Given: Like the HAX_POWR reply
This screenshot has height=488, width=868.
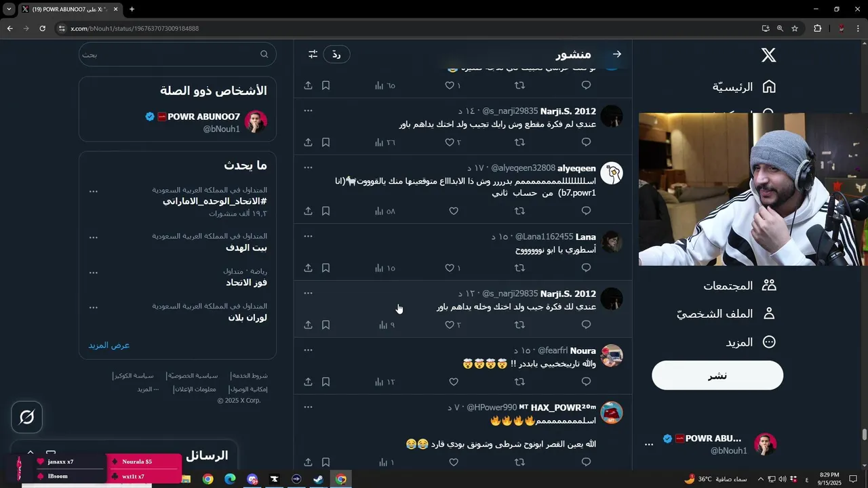Looking at the screenshot, I should [454, 462].
